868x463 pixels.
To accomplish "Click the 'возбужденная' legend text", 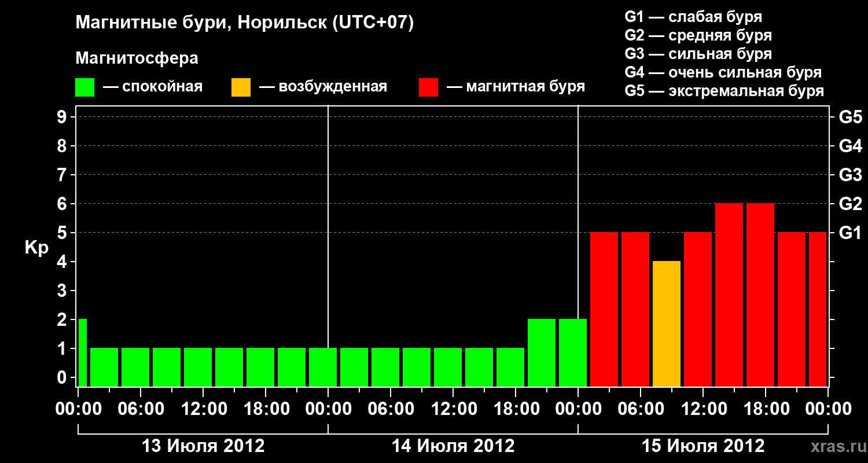I will pyautogui.click(x=333, y=87).
